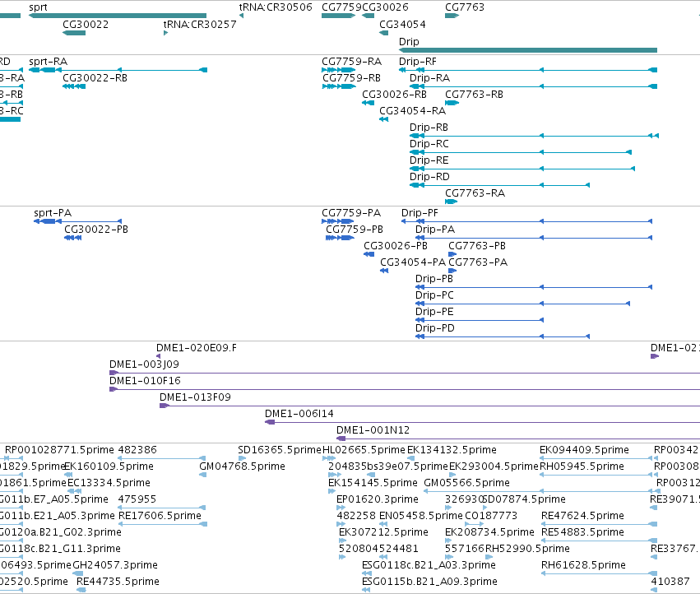Click the GM05566.5prime EST label
Screen dimensions: 700x594
tap(467, 482)
